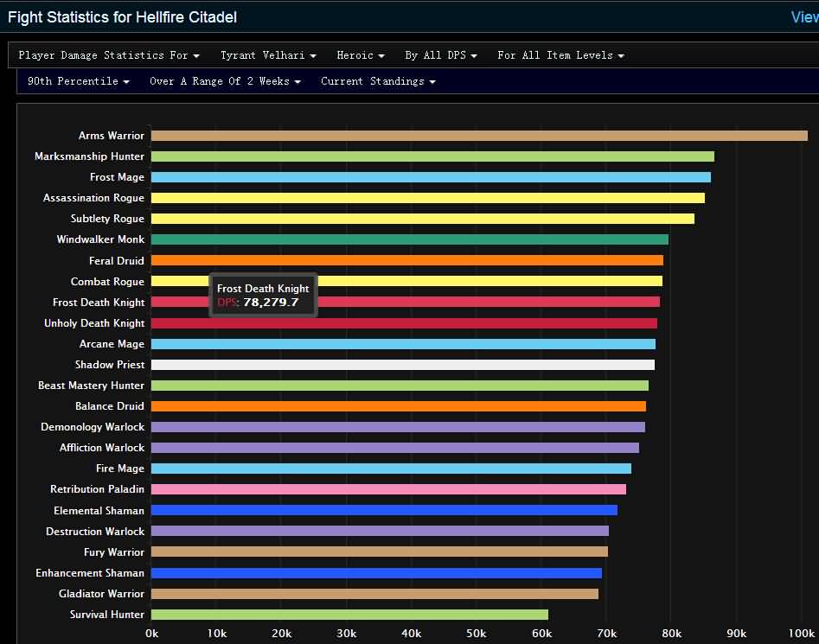Click the "Arcane Mage" label
Viewport: 819px width, 644px height.
pos(112,344)
